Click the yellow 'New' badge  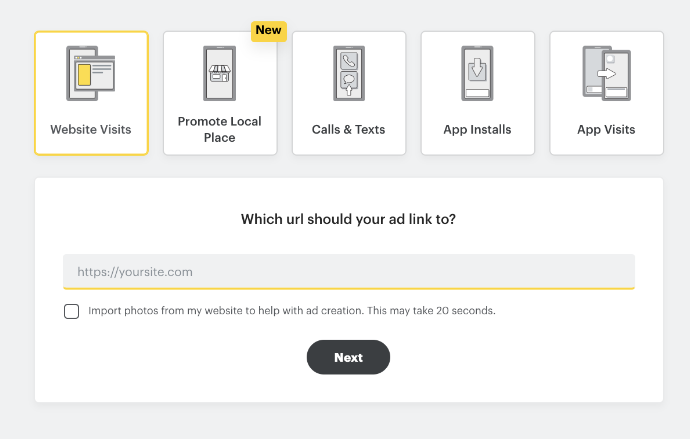[268, 31]
